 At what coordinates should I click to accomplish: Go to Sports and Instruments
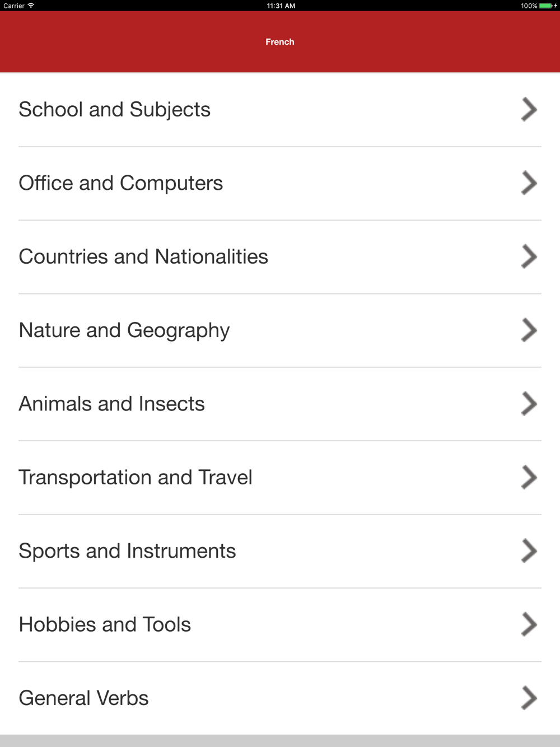coord(128,551)
